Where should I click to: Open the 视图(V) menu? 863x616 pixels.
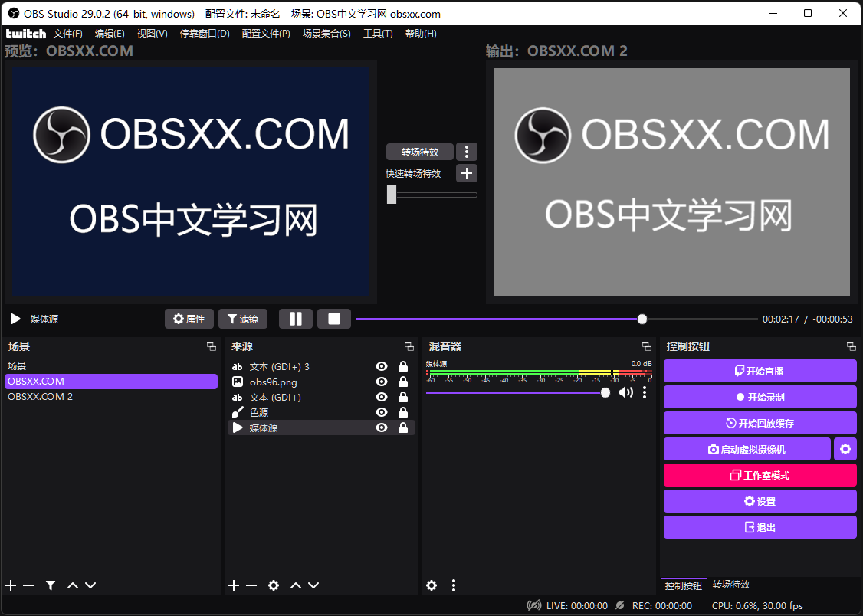(152, 34)
